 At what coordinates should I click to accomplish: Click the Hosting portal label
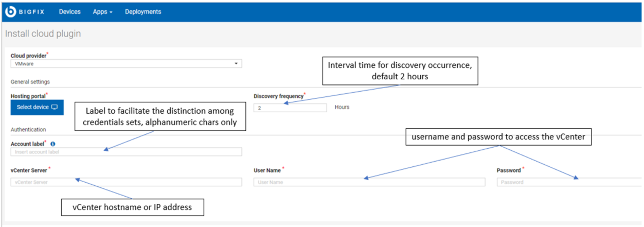coord(29,96)
